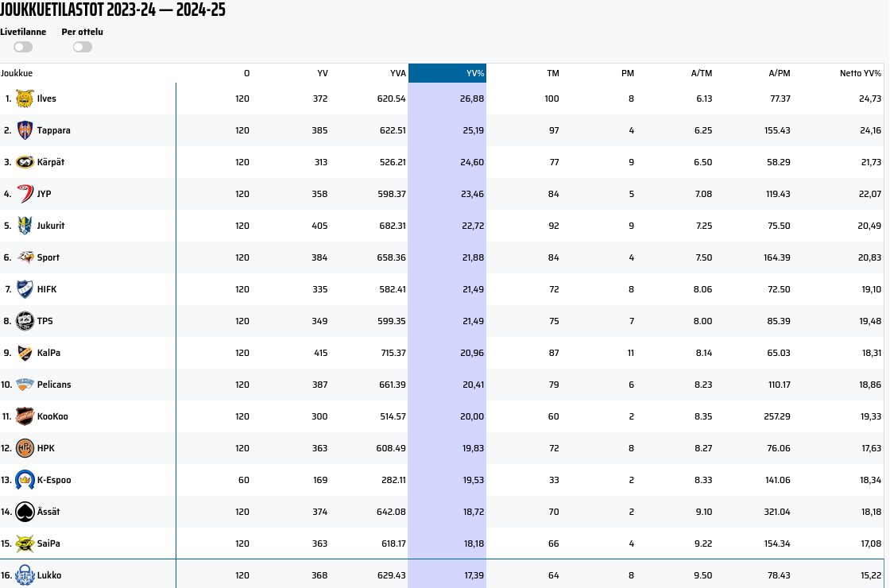Click the Jukurit team logo
The image size is (890, 588).
click(25, 226)
